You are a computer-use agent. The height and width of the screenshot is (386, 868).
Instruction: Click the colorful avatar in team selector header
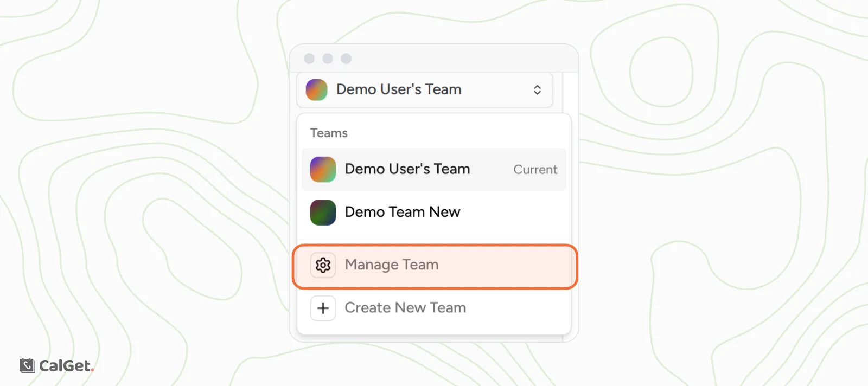point(316,89)
